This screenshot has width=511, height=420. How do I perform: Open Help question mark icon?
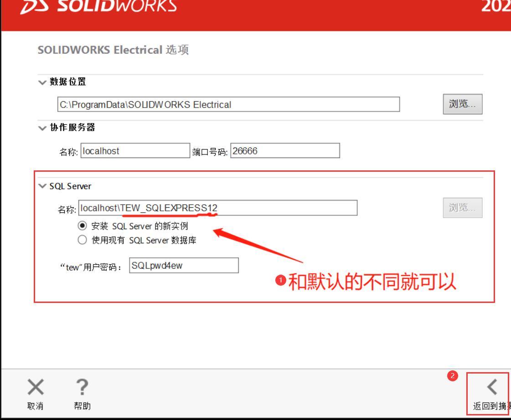coord(82,387)
